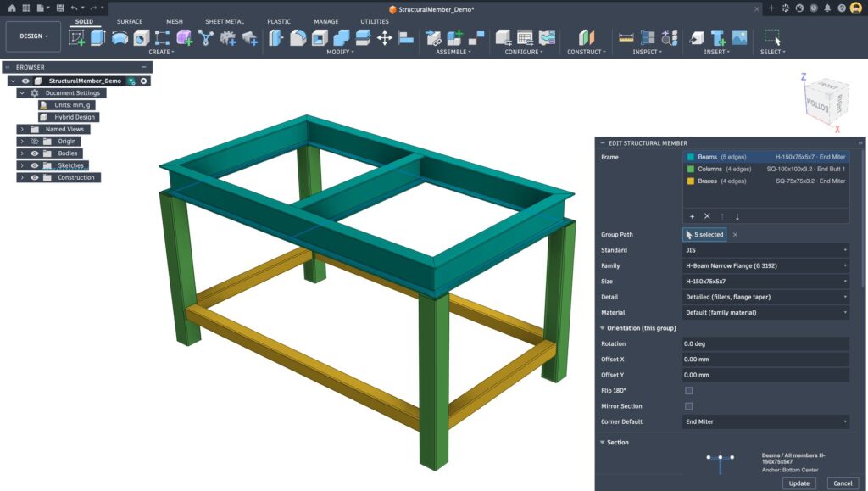The height and width of the screenshot is (491, 868).
Task: Switch to the PLASTIC tab
Action: pos(278,21)
